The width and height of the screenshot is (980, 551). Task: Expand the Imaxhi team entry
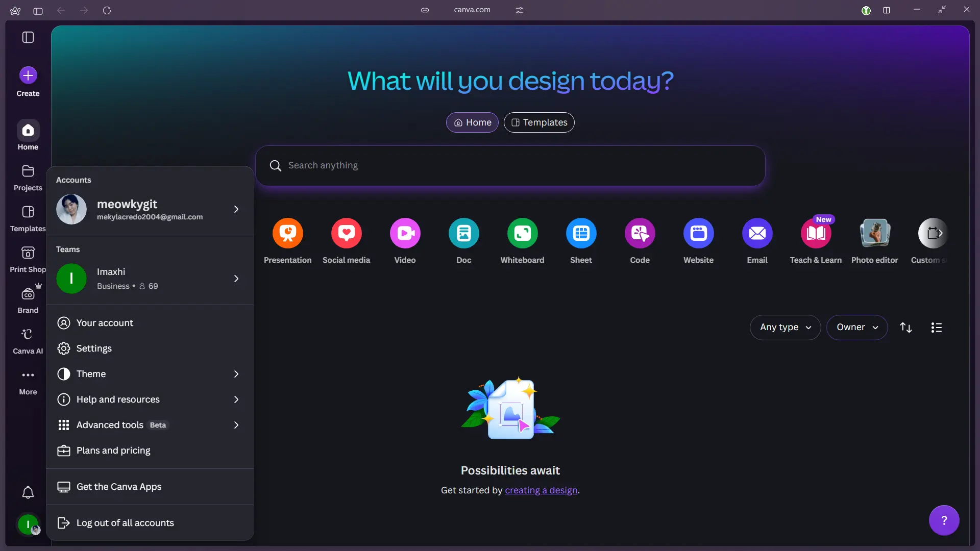(x=150, y=279)
